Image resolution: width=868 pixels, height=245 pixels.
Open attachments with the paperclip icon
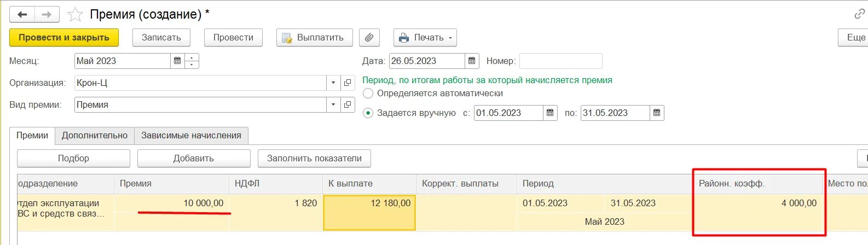[x=369, y=38]
